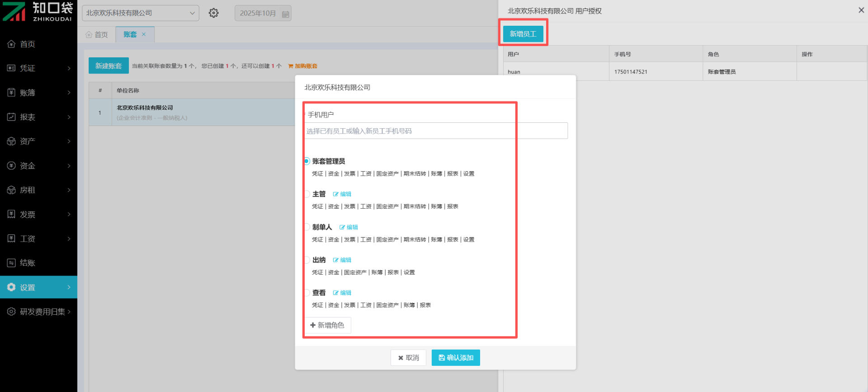The image size is (868, 392).
Task: Click the 新增员工 button
Action: point(523,34)
